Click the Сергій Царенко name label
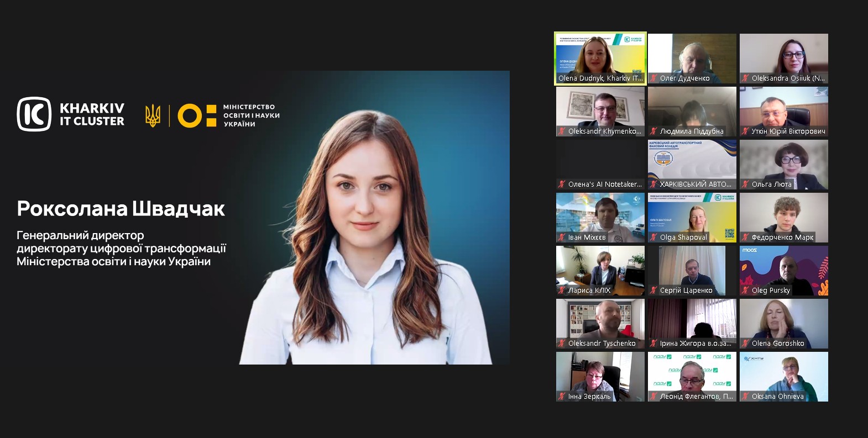This screenshot has height=438, width=868. click(x=686, y=291)
